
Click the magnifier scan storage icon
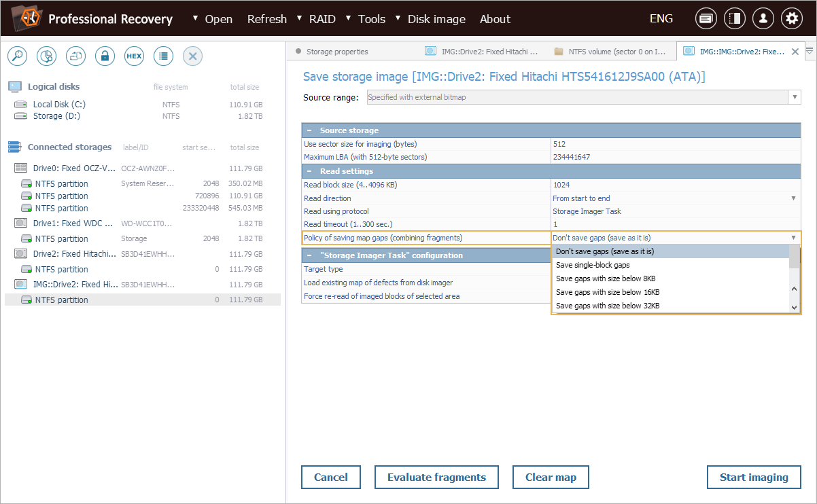click(x=17, y=56)
